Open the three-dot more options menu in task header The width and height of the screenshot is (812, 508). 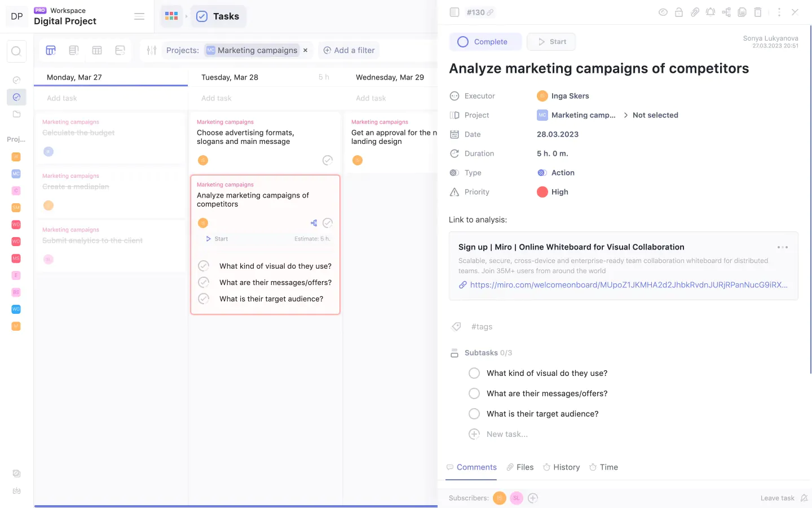(779, 12)
